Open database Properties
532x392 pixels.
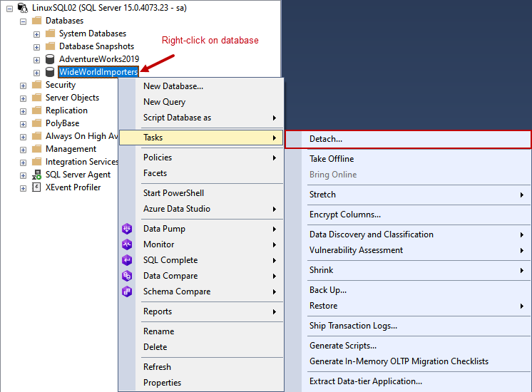[x=201, y=383]
